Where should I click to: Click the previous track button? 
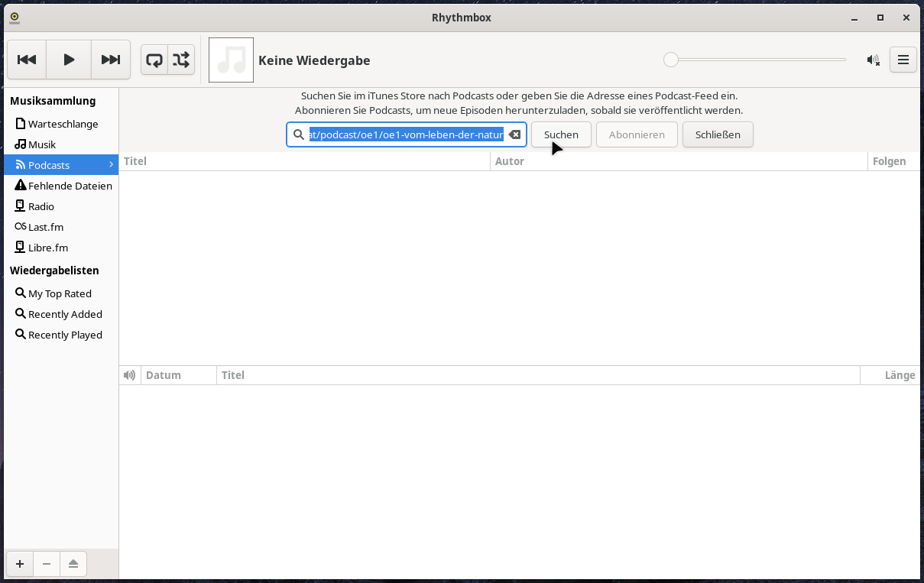[27, 60]
